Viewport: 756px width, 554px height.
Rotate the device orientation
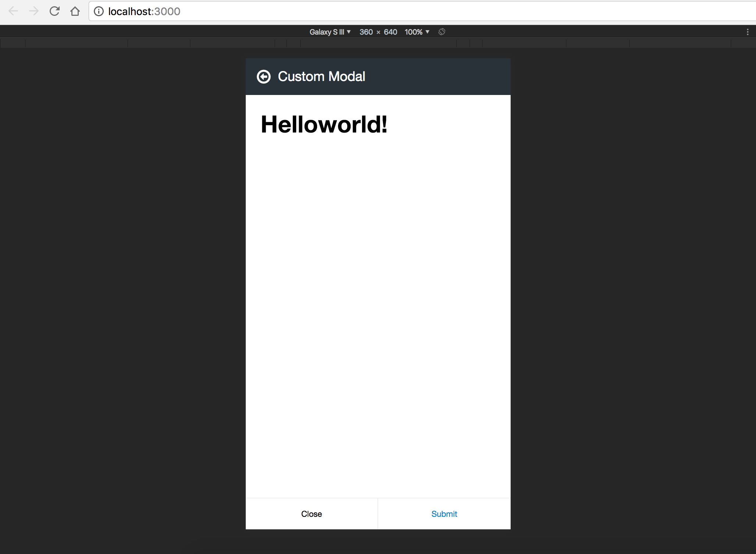tap(442, 32)
